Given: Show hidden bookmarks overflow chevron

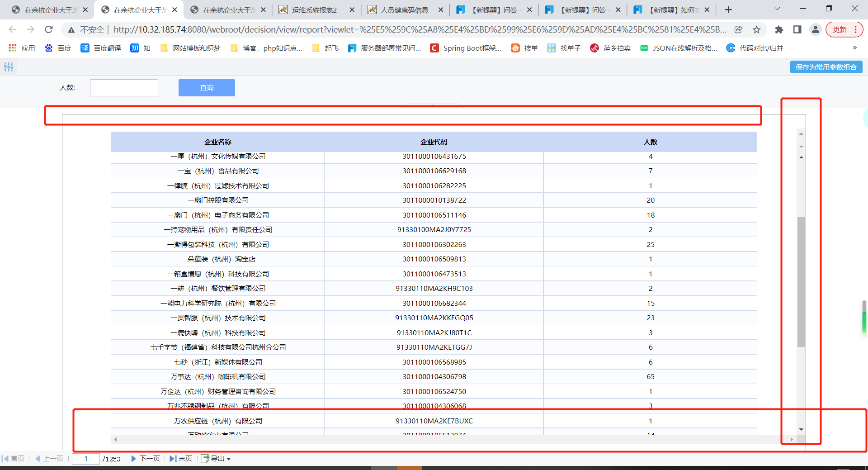Looking at the screenshot, I should pyautogui.click(x=854, y=48).
